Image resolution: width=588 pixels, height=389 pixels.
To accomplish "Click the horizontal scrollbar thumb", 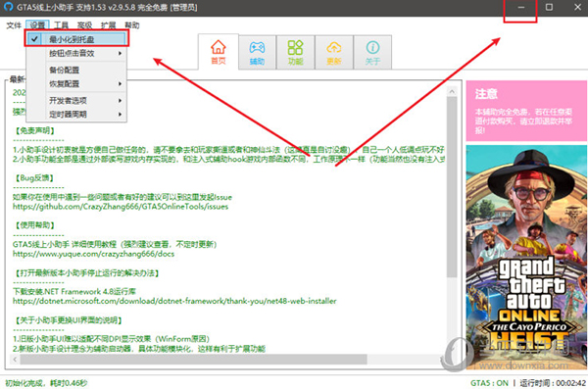I will coord(193,360).
